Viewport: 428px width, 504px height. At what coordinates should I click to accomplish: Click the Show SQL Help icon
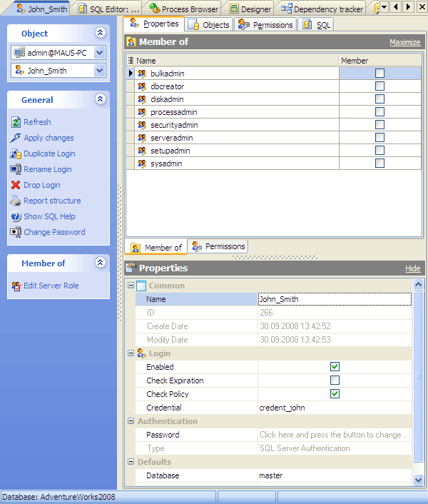pyautogui.click(x=16, y=216)
